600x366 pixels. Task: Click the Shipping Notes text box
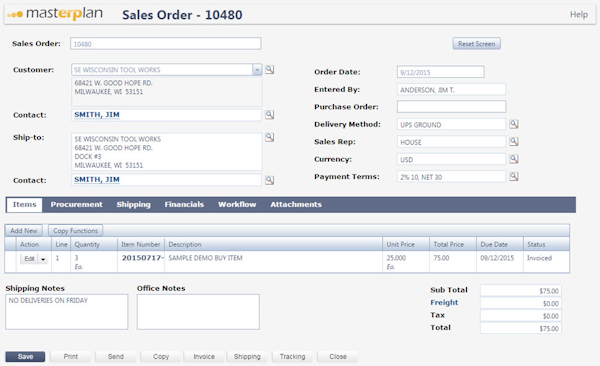[67, 312]
